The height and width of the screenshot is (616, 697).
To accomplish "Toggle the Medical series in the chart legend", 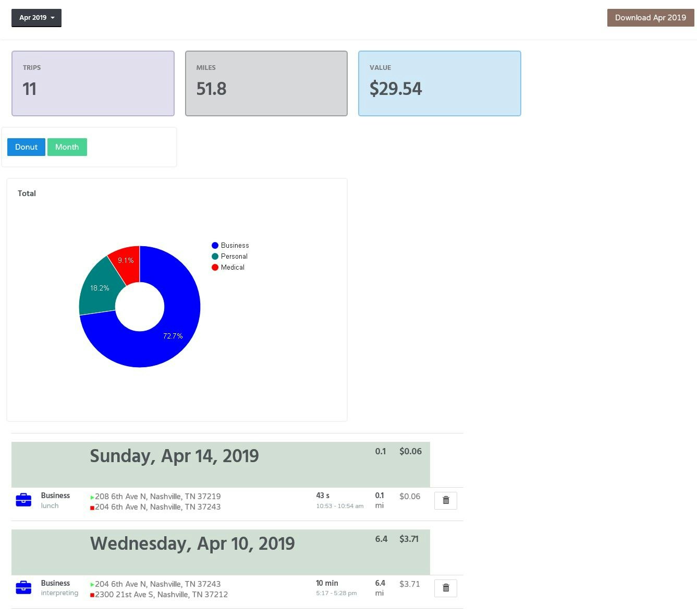I will pos(229,267).
